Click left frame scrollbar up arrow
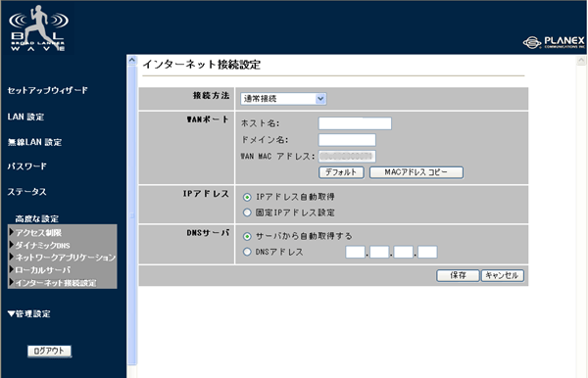This screenshot has width=588, height=378. coord(132,60)
